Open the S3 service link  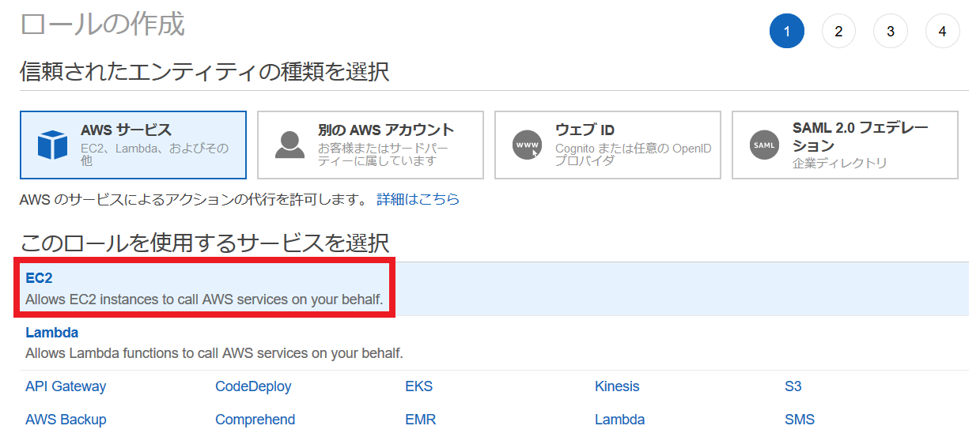(x=793, y=386)
